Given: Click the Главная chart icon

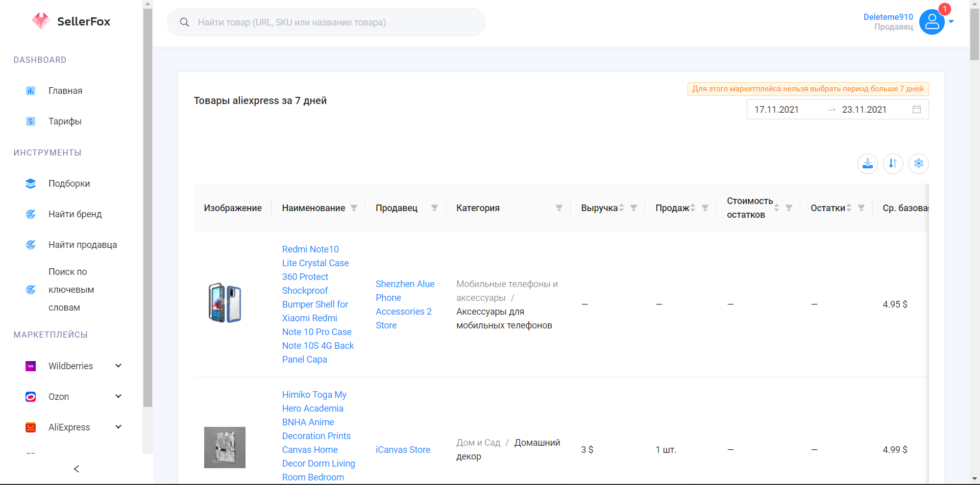Looking at the screenshot, I should 31,91.
